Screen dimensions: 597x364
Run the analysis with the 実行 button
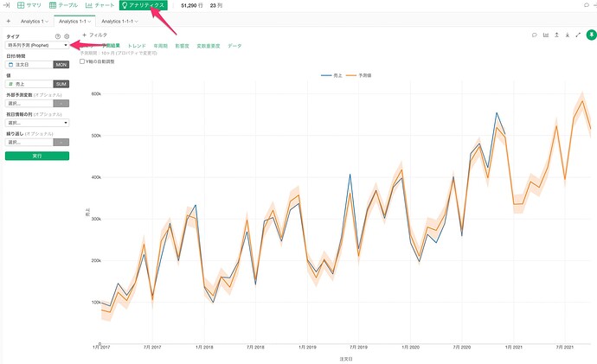point(37,156)
